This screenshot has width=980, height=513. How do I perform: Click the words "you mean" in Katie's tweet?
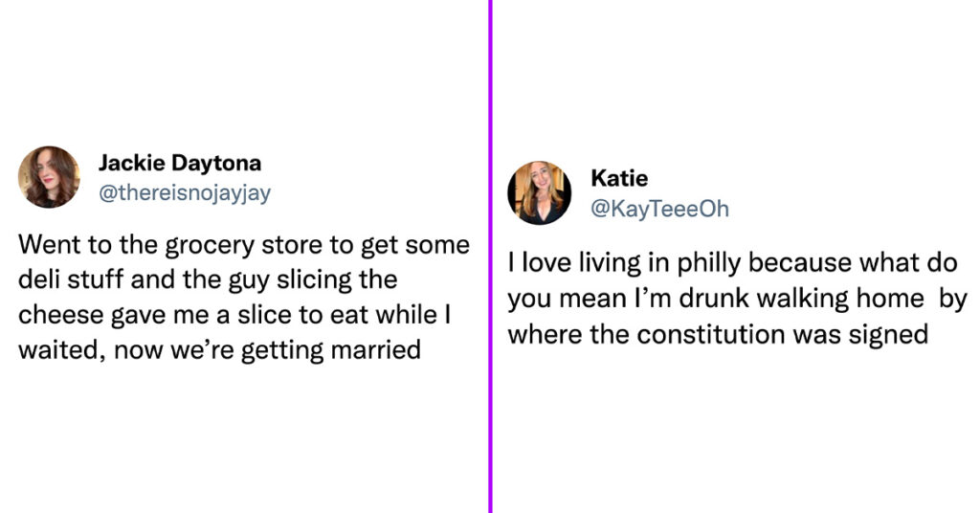pos(560,300)
